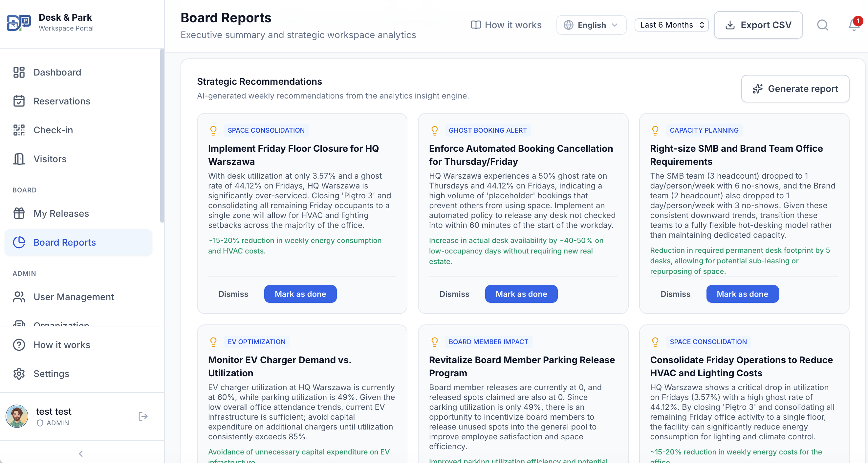Click lightbulb icon on Capacity Planning card

[655, 130]
